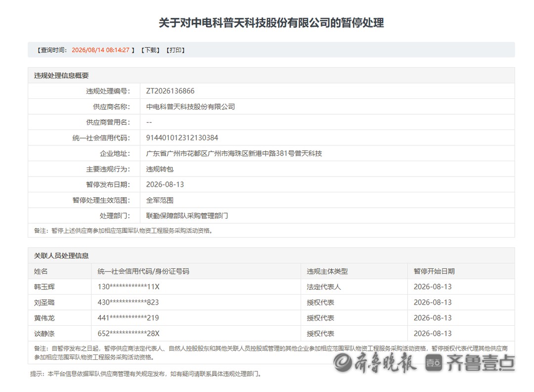Select start date in 韩玉辉's row
534x392 pixels.
tap(433, 287)
